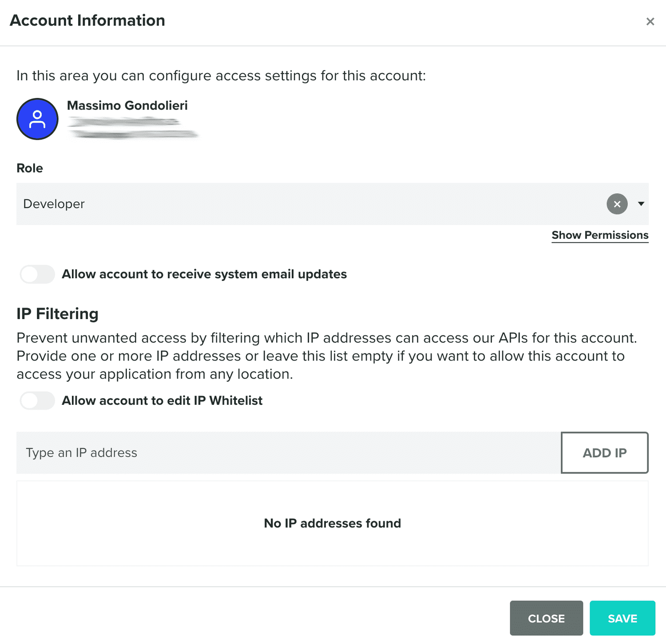Dismiss the dialog with the CLOSE button
The image size is (666, 644).
pos(547,618)
